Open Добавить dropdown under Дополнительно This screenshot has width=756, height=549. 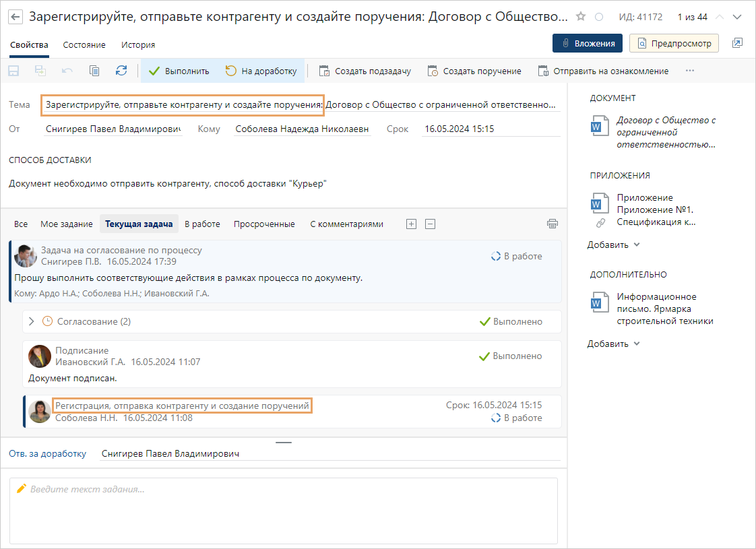coord(613,344)
